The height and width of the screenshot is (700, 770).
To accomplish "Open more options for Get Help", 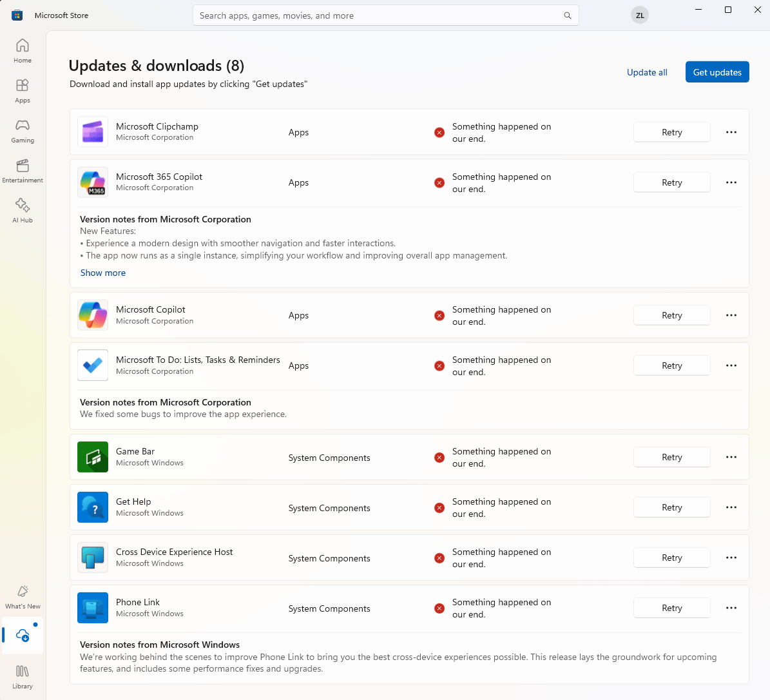I will click(x=731, y=507).
